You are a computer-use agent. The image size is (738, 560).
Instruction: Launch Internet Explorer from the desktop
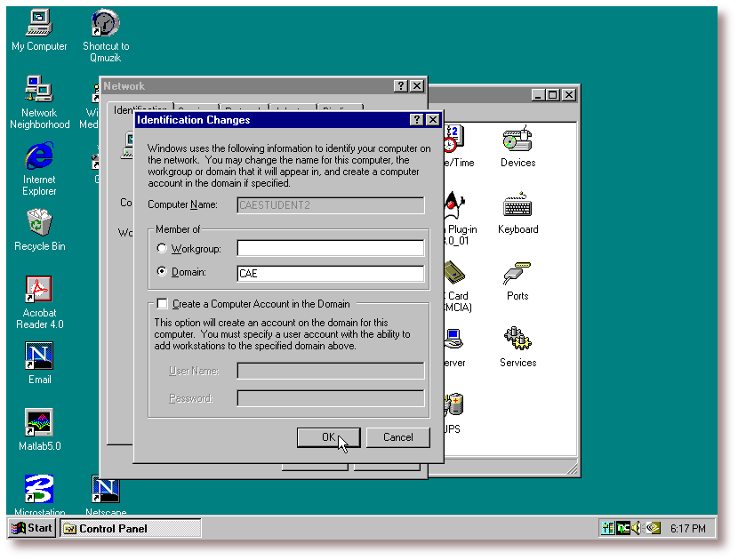click(38, 157)
